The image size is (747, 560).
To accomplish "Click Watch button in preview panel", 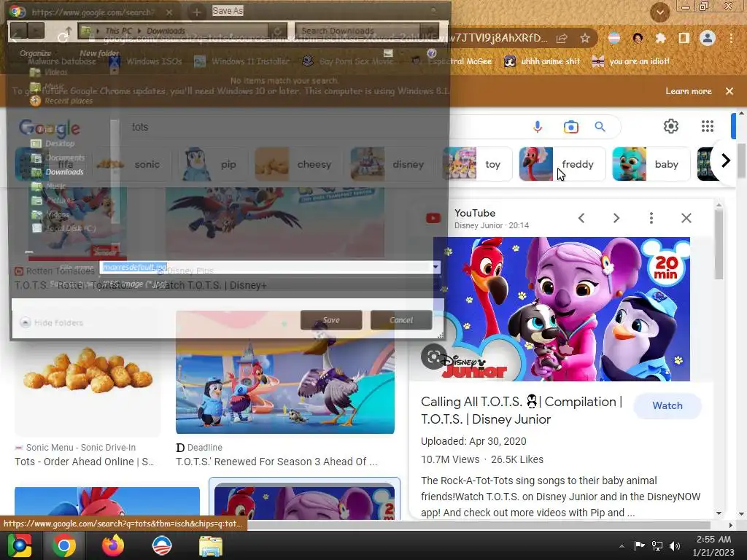I will [667, 405].
